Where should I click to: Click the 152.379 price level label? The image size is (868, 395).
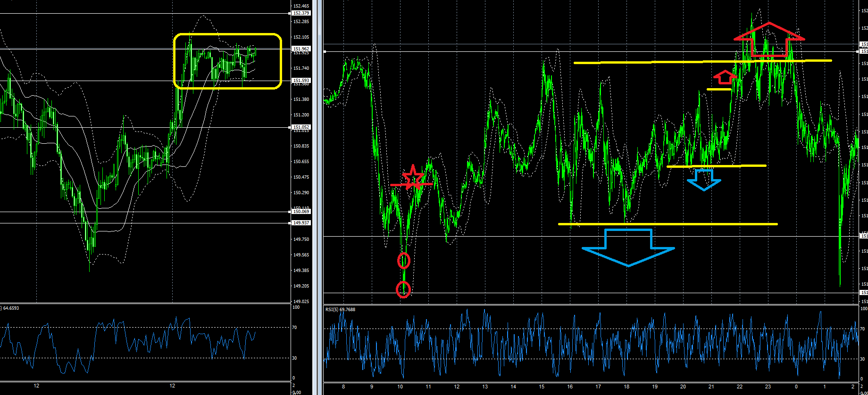coord(301,13)
